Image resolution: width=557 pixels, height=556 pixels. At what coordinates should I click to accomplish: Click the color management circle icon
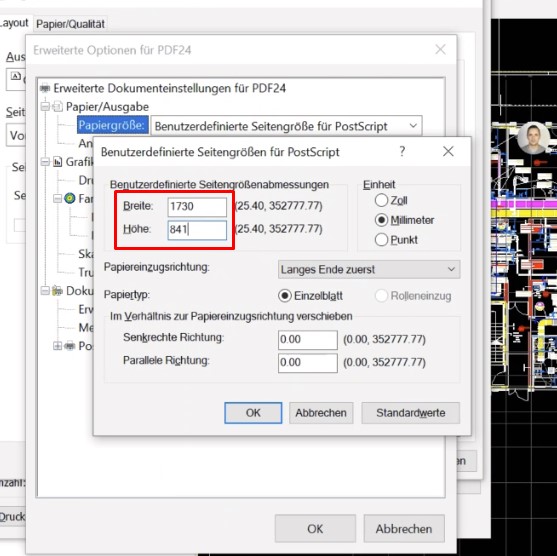tap(70, 198)
